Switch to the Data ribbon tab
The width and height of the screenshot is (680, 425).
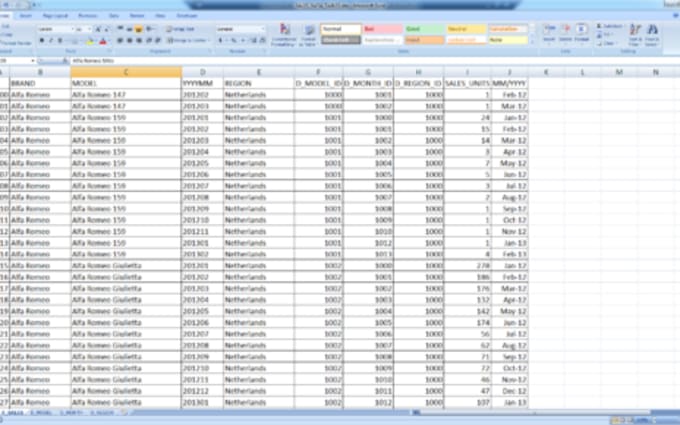point(114,16)
